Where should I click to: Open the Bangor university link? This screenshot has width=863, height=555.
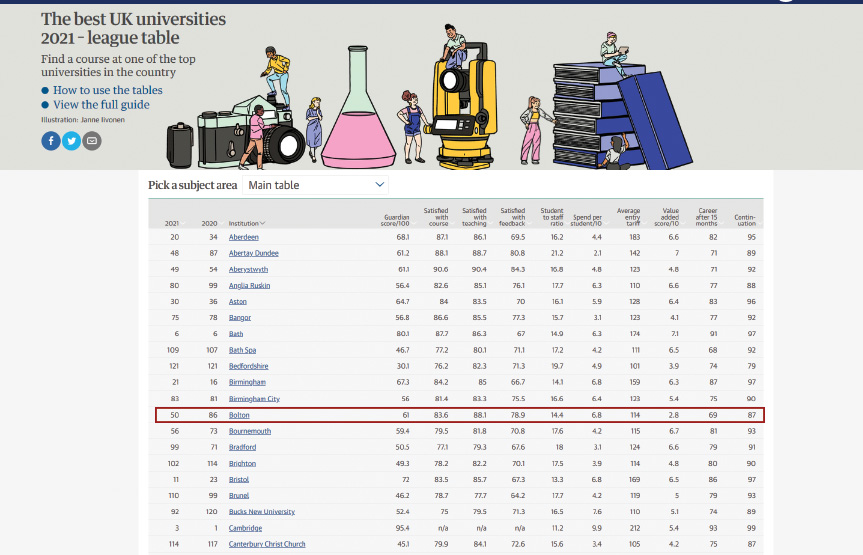pyautogui.click(x=240, y=318)
